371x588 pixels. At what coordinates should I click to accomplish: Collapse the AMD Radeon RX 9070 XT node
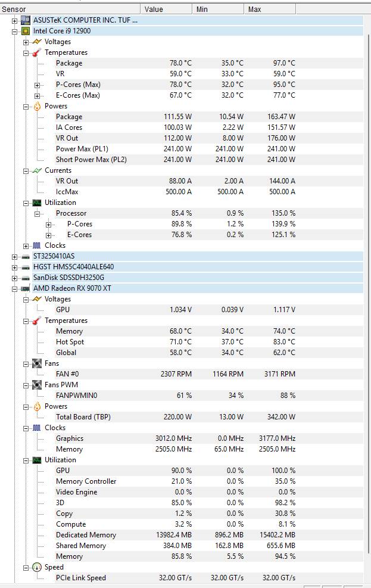(15, 289)
